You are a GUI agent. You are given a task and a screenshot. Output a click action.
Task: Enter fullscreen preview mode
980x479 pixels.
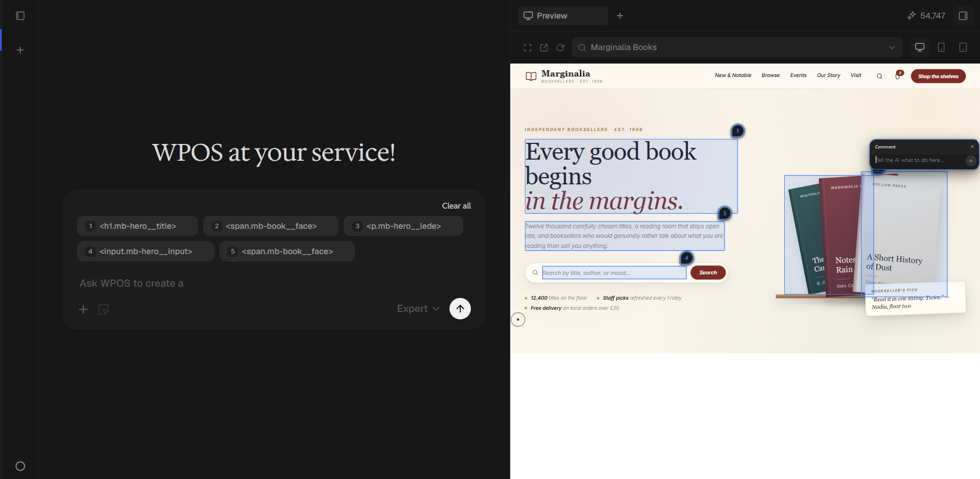pos(528,48)
